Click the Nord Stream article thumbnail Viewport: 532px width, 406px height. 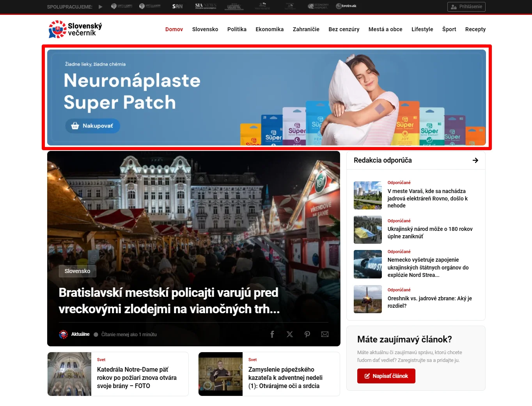(x=367, y=264)
